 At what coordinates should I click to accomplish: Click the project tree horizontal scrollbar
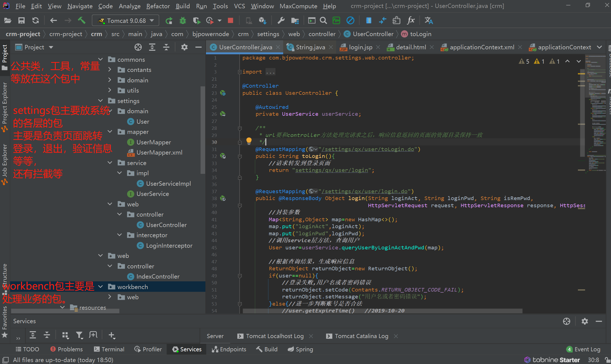pyautogui.click(x=65, y=311)
